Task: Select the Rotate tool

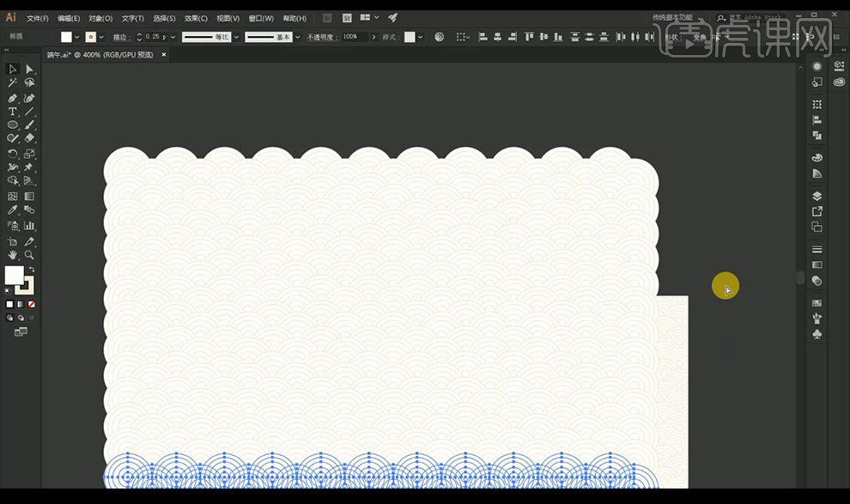Action: pos(13,154)
